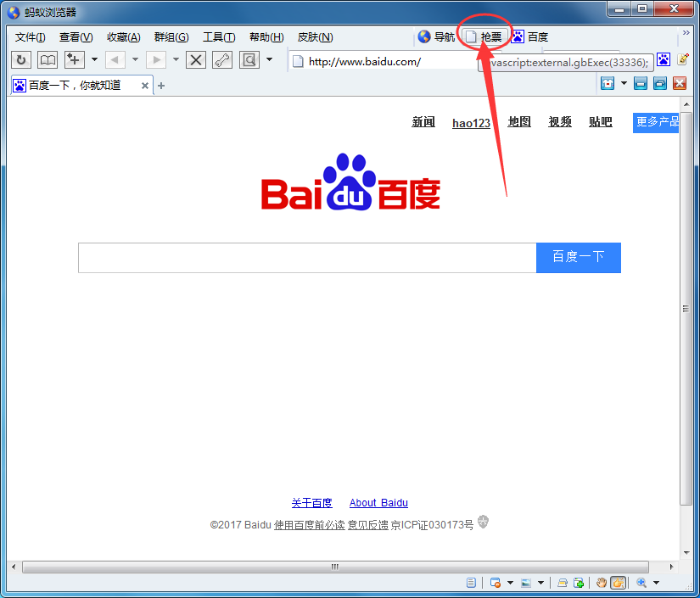Open the 视频 link
Viewport: 700px width, 598px height.
coord(560,122)
